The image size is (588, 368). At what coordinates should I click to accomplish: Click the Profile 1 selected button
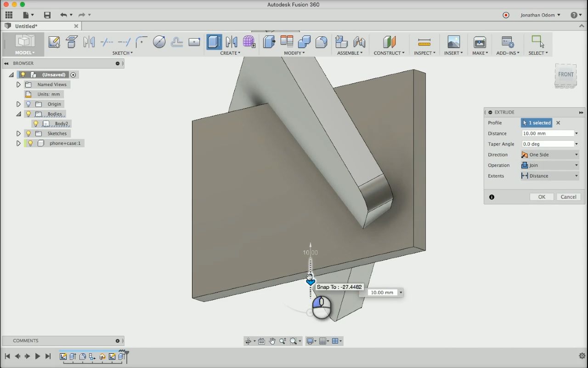(x=537, y=123)
